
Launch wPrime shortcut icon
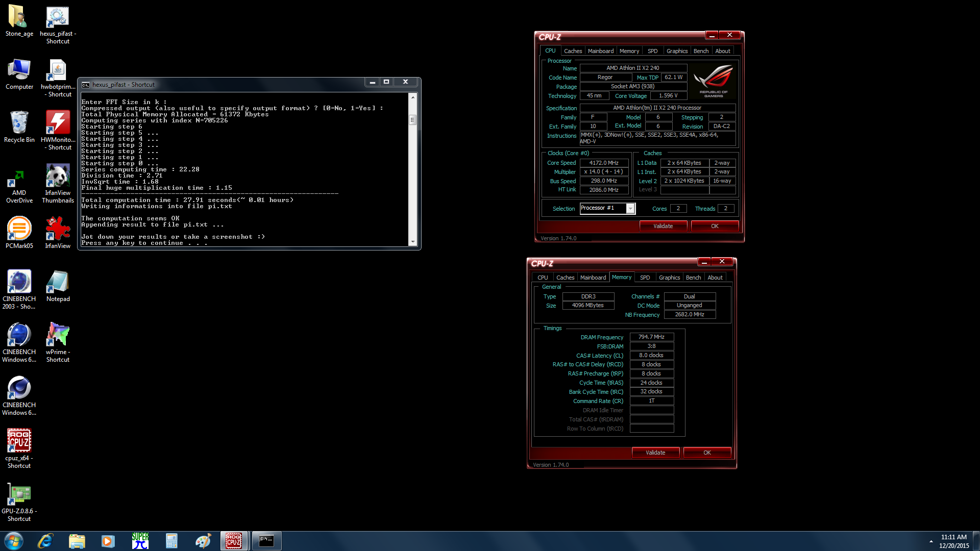click(x=58, y=343)
